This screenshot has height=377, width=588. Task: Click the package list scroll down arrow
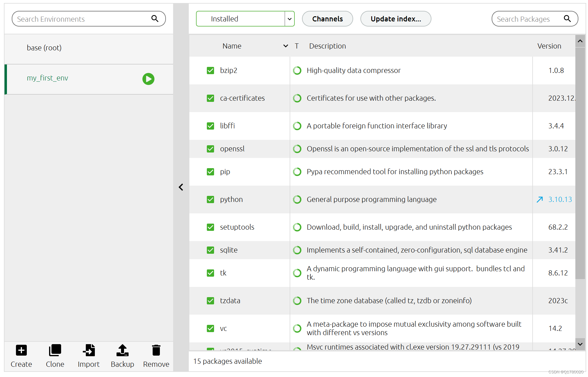click(x=580, y=344)
